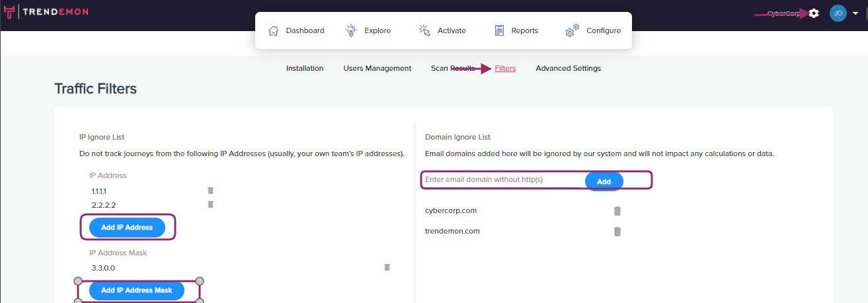Open the JO user avatar menu
The height and width of the screenshot is (303, 868).
838,13
